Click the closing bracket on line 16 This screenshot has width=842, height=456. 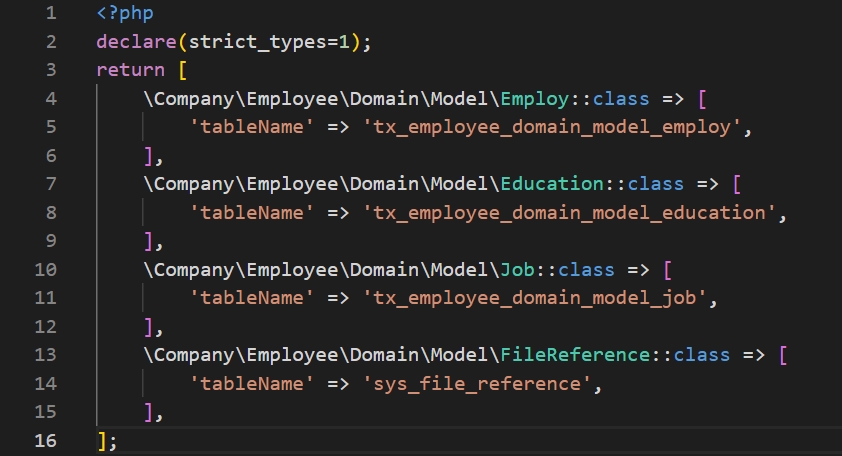click(x=102, y=441)
